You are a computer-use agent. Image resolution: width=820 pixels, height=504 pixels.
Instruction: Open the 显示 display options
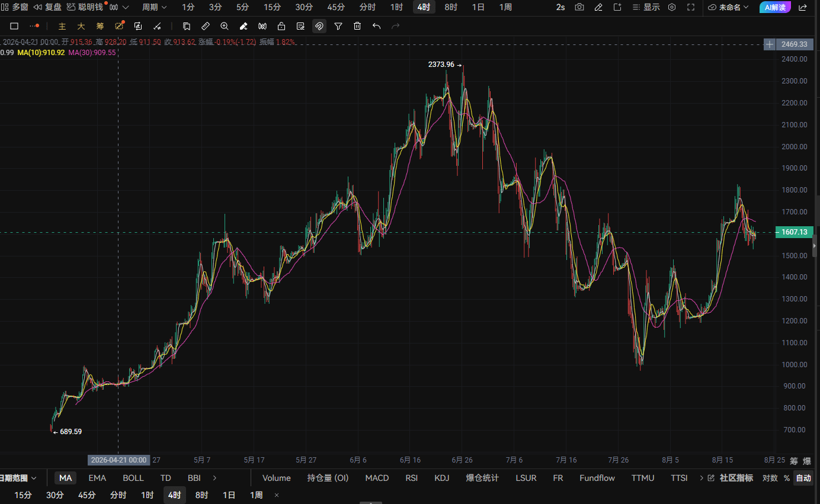646,7
